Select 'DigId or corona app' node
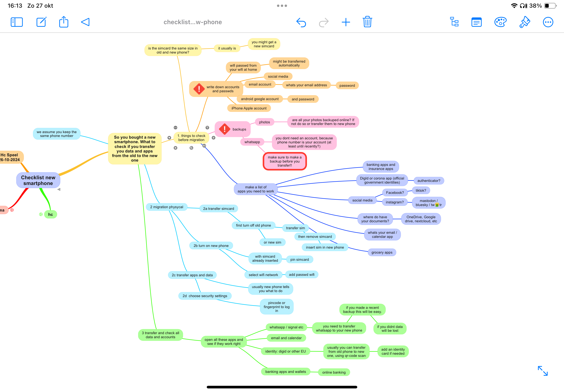564x392 pixels. [x=382, y=180]
